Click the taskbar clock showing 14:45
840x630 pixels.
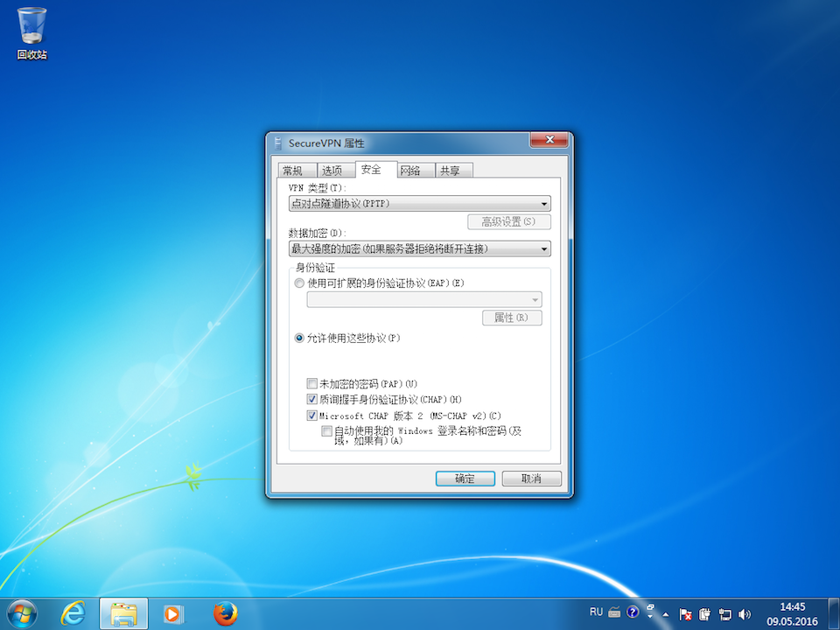(x=793, y=614)
